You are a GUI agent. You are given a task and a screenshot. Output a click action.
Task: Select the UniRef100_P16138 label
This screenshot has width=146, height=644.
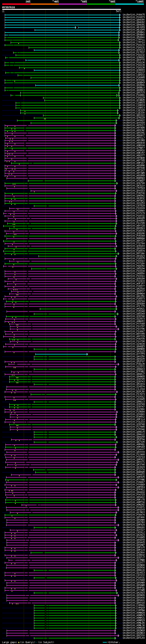[x=133, y=67]
